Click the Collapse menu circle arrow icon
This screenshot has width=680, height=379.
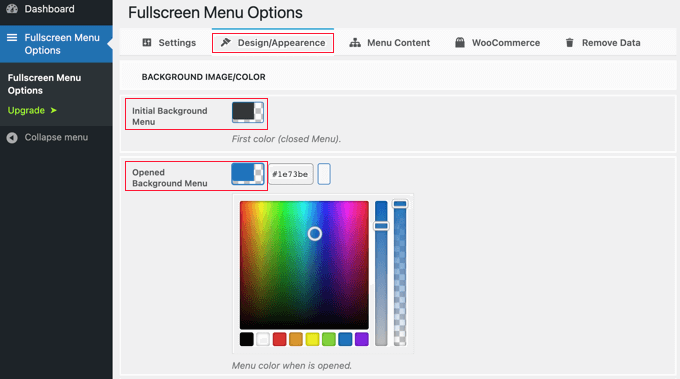(12, 138)
